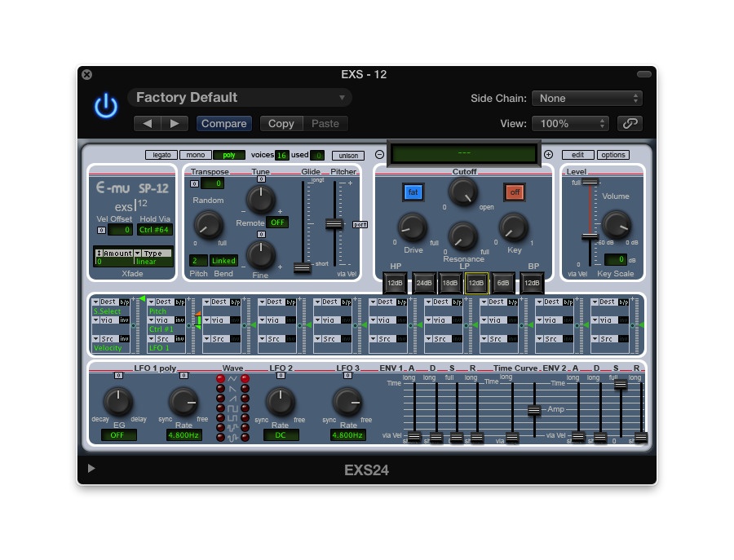Click the minus circle beside the display
The height and width of the screenshot is (560, 734).
click(x=379, y=154)
